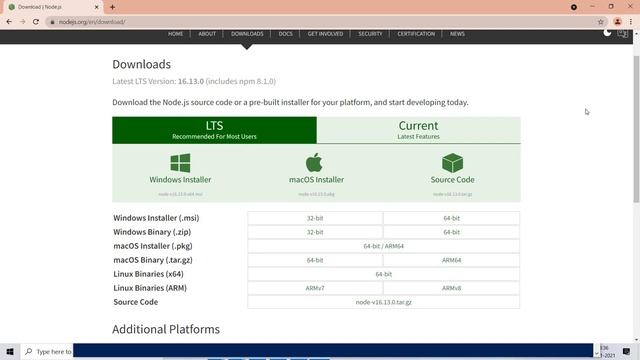
Task: Open DOCS in the site navigation
Action: point(285,34)
